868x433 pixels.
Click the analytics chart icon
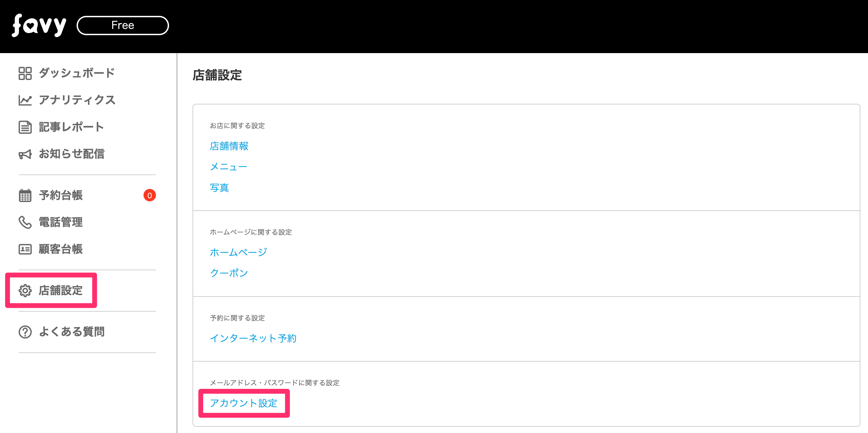[x=25, y=100]
